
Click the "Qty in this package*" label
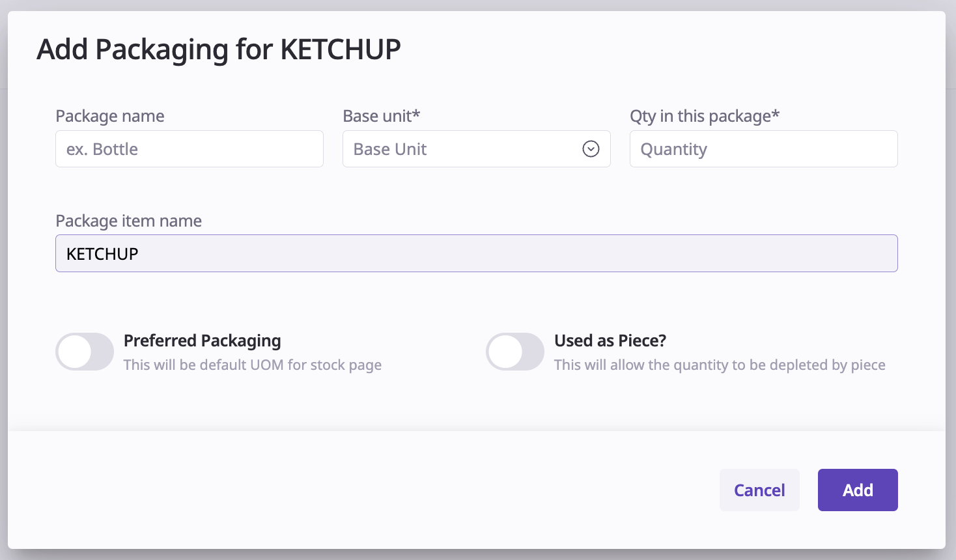click(705, 116)
